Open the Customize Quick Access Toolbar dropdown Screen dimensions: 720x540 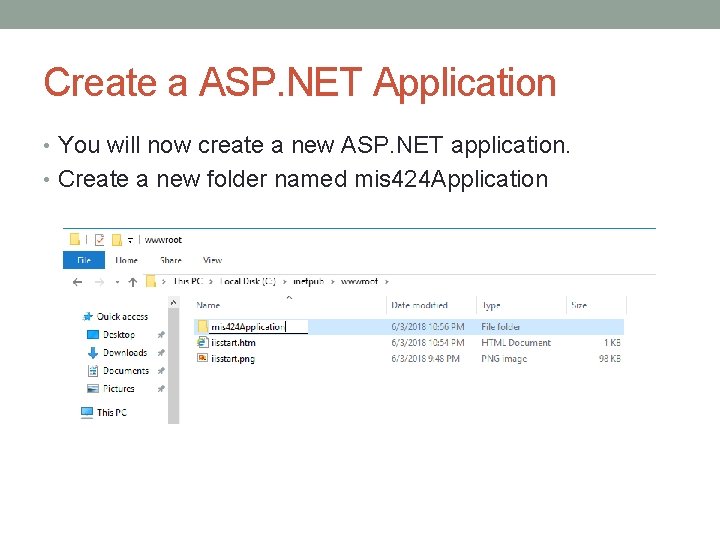[130, 240]
